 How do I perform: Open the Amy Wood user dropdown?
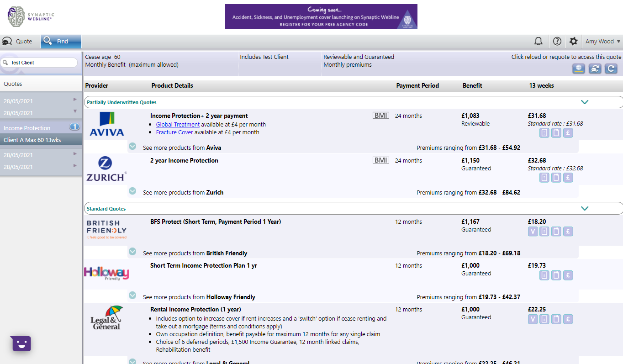(x=603, y=41)
